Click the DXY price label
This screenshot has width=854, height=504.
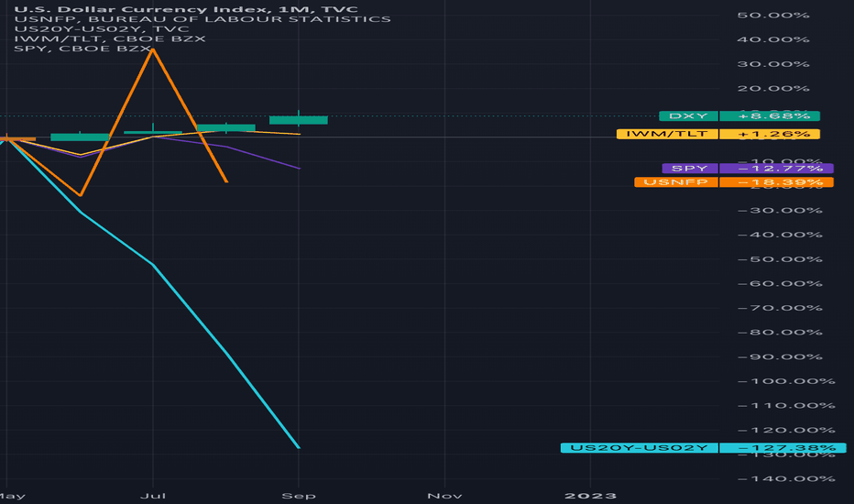pos(688,116)
